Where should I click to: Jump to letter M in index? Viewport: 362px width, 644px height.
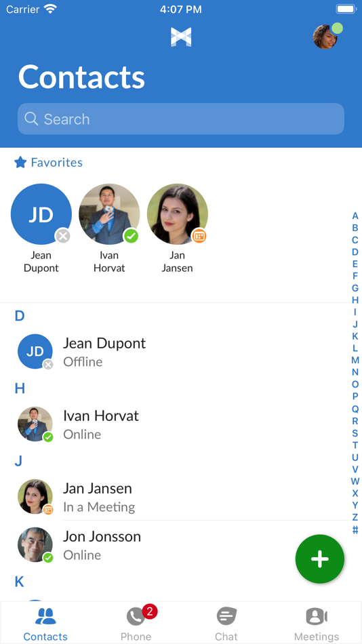(x=355, y=360)
